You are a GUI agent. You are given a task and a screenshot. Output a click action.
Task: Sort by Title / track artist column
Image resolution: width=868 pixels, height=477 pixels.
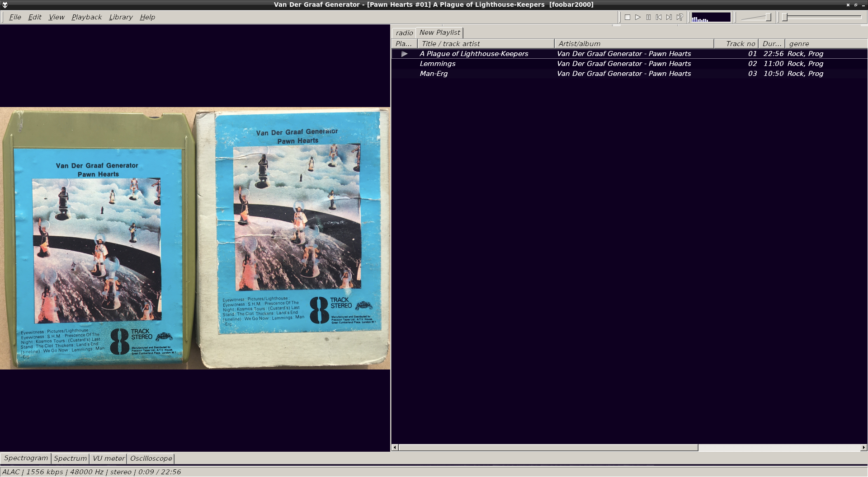[486, 44]
